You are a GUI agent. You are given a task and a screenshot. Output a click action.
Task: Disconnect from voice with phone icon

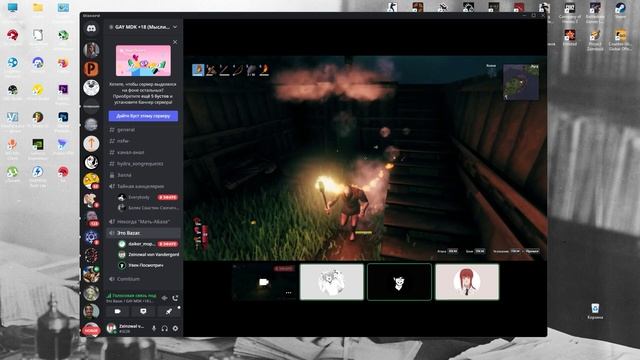click(175, 298)
